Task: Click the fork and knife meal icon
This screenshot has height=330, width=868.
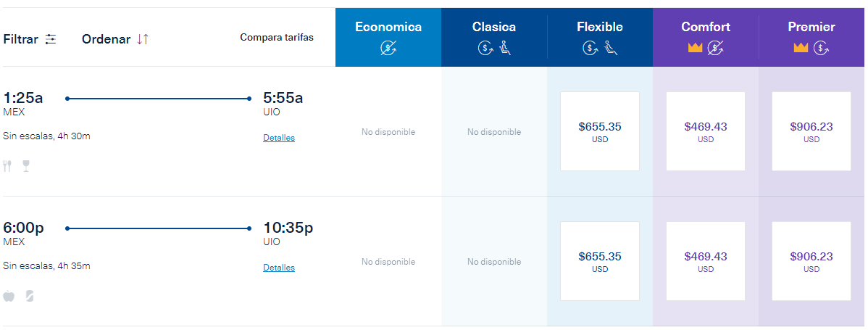Action: tap(8, 165)
